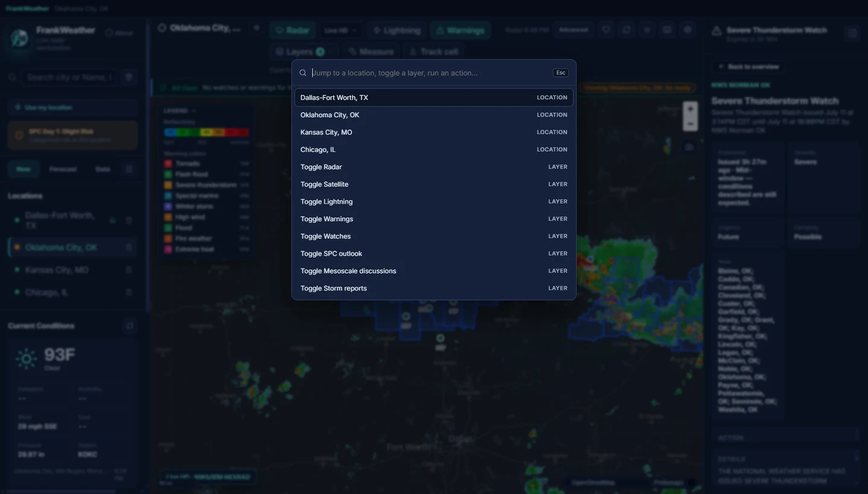Click the Flash flood green legend swatch
Viewport: 868px width, 494px height.
pyautogui.click(x=168, y=174)
